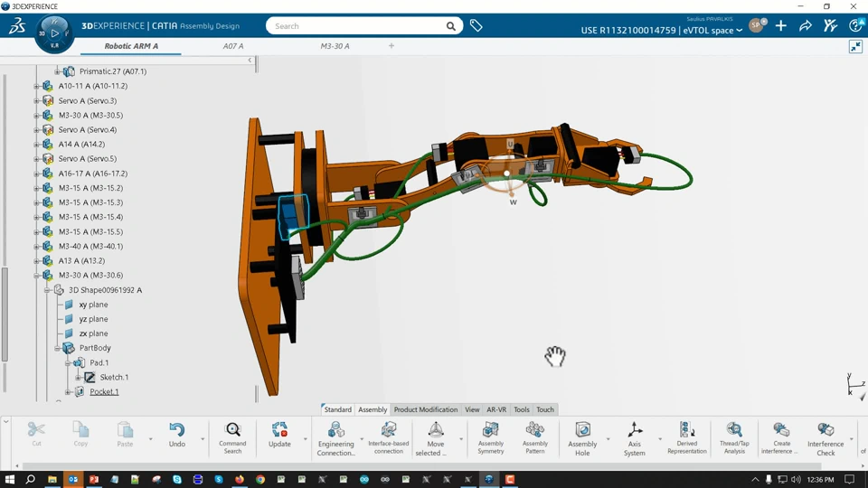
Task: Switch to the Assembly tab
Action: [373, 409]
